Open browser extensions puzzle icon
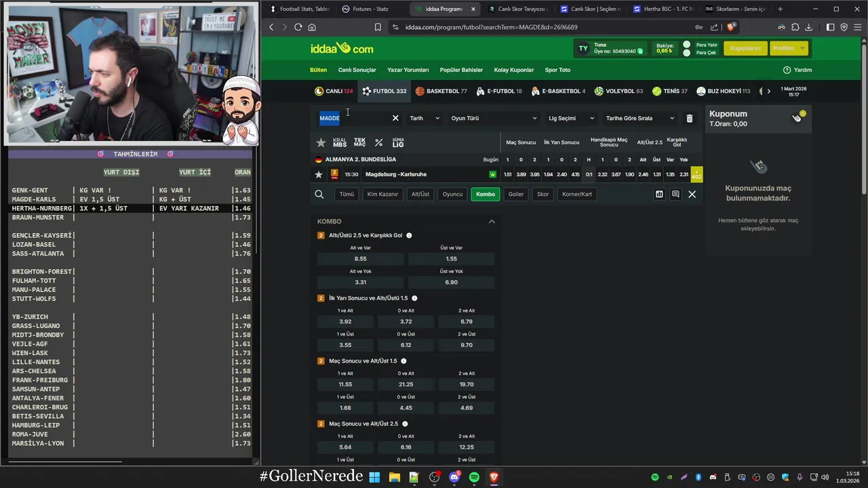 pos(795,27)
